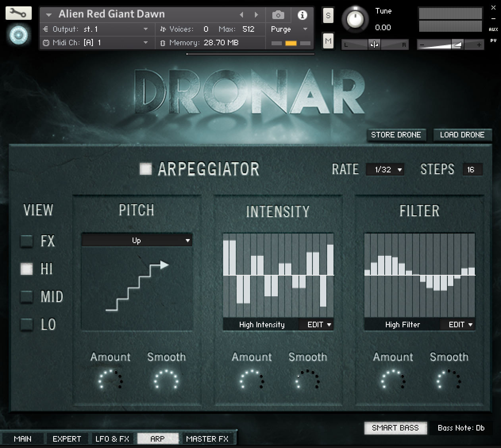Click the circular Kontakt orb logo
The width and height of the screenshot is (501, 448).
[18, 35]
